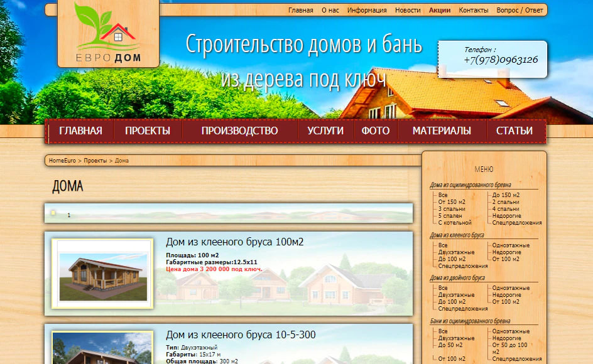The width and height of the screenshot is (593, 364).
Task: Go to Информация in the top links
Action: pos(367,10)
